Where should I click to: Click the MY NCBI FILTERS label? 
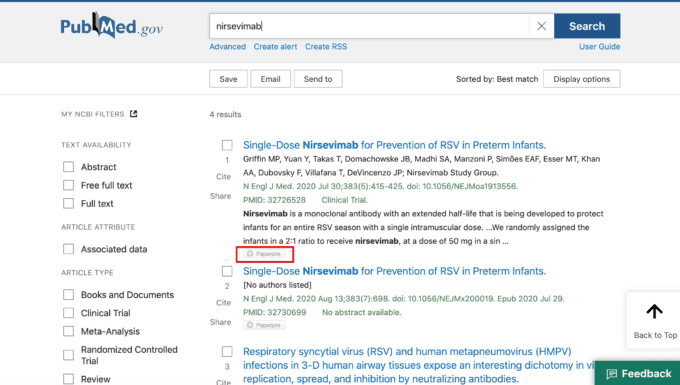(92, 114)
